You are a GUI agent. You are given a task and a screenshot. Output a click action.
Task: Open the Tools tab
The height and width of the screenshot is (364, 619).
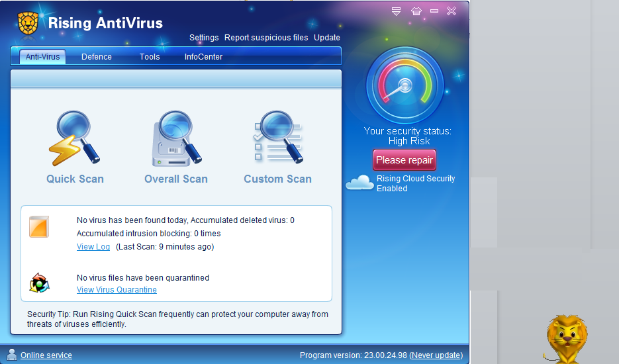[150, 57]
